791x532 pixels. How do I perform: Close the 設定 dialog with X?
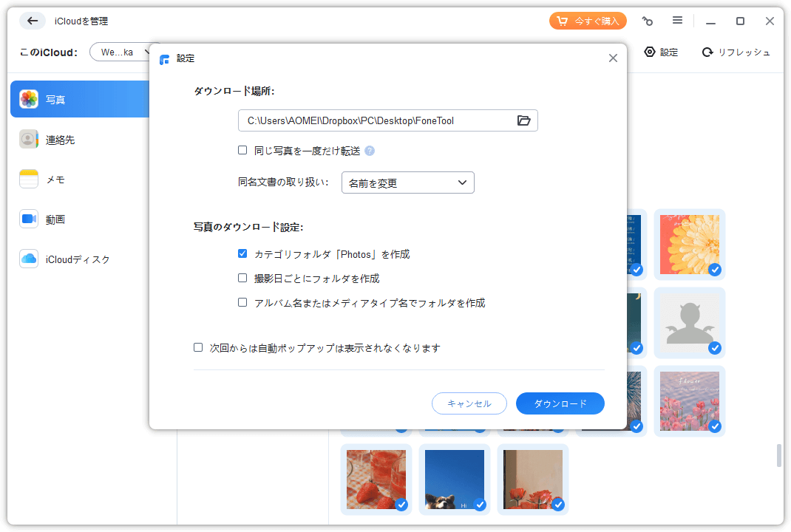(613, 58)
